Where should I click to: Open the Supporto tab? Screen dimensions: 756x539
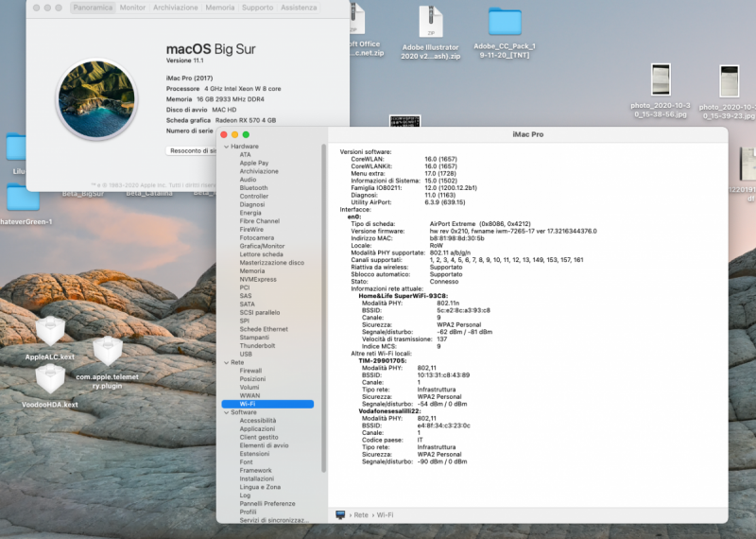tap(257, 8)
